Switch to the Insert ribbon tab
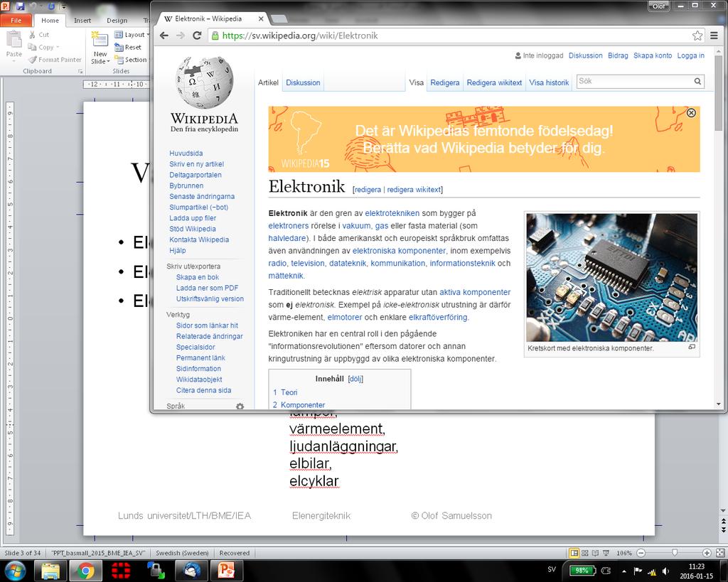Screen dimensions: 728x582 point(82,21)
